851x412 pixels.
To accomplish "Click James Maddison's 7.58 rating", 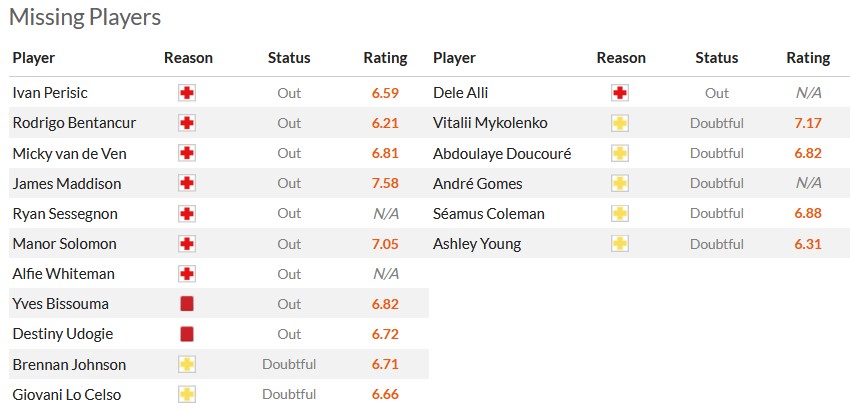I will [384, 184].
